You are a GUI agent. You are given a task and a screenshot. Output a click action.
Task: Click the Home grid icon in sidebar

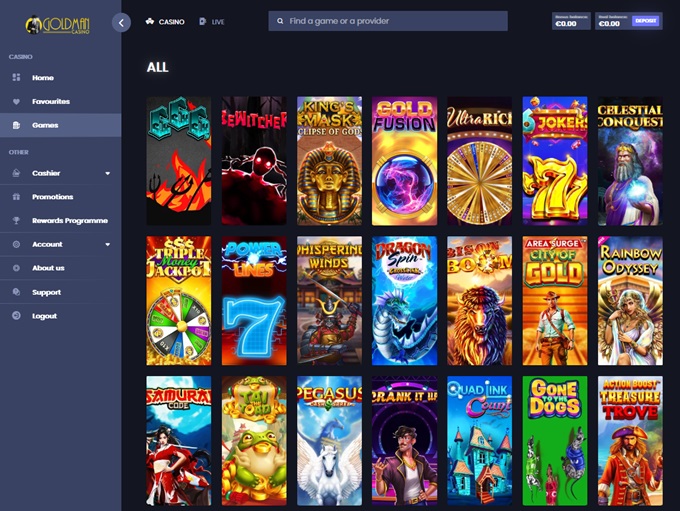pos(16,78)
